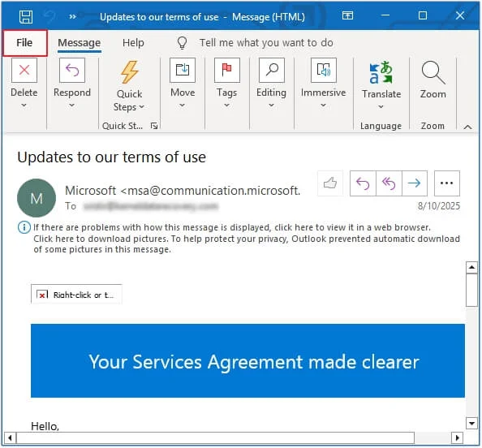Click the Forward arrow in message header
The width and height of the screenshot is (482, 448).
coord(415,183)
